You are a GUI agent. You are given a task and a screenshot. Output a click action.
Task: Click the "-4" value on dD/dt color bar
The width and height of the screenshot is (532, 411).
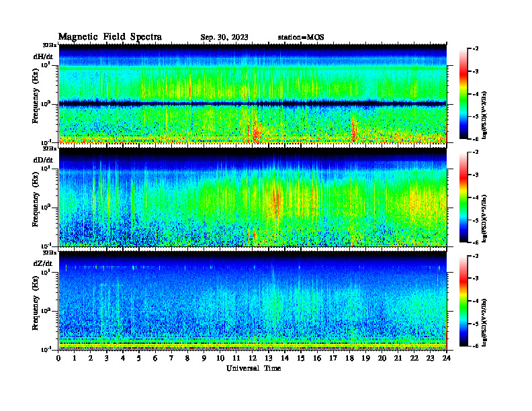tap(475, 197)
